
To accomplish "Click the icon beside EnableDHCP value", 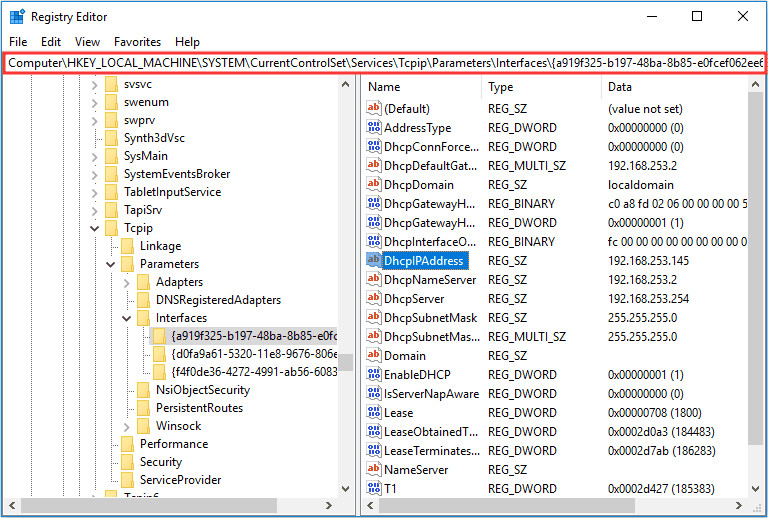I will coord(374,375).
